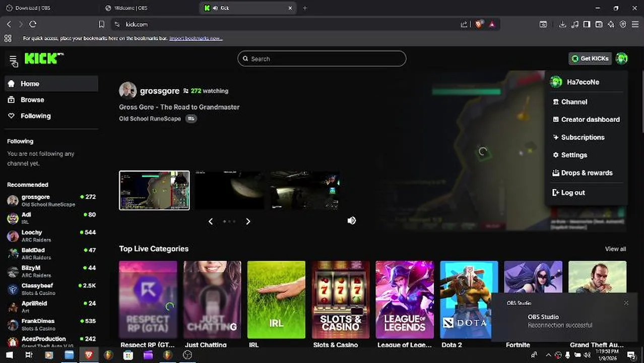Open Loochy's channel in the Recommended list
The height and width of the screenshot is (363, 644).
point(51,235)
